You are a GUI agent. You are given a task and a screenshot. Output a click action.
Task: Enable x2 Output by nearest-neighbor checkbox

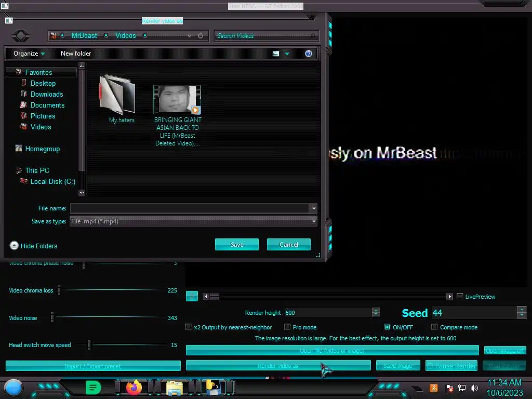click(x=188, y=327)
